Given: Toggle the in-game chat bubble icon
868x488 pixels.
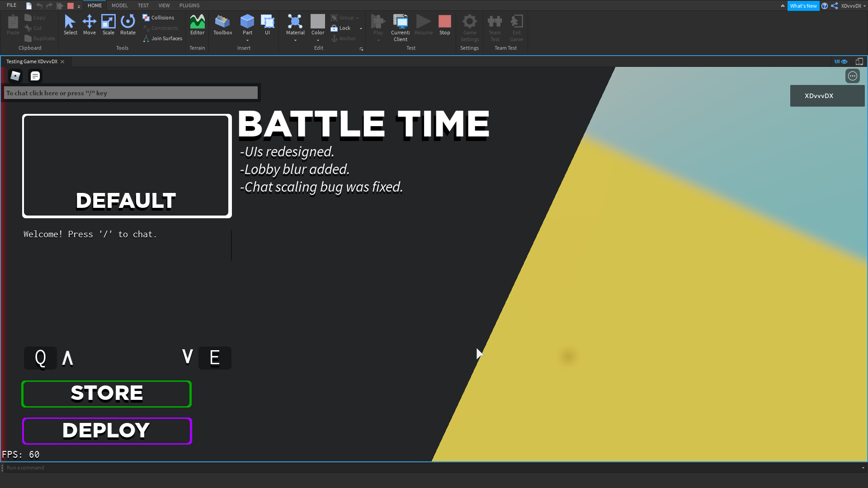Looking at the screenshot, I should [x=35, y=76].
